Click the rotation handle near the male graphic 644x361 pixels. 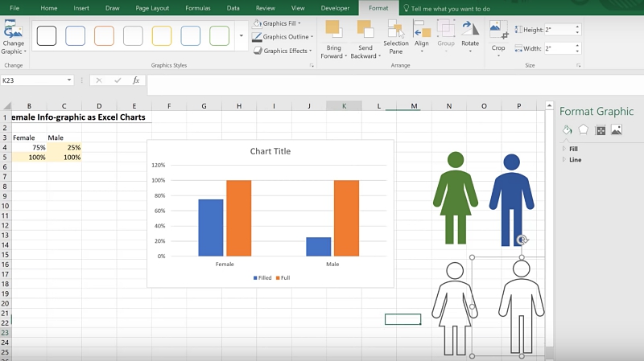(x=522, y=240)
